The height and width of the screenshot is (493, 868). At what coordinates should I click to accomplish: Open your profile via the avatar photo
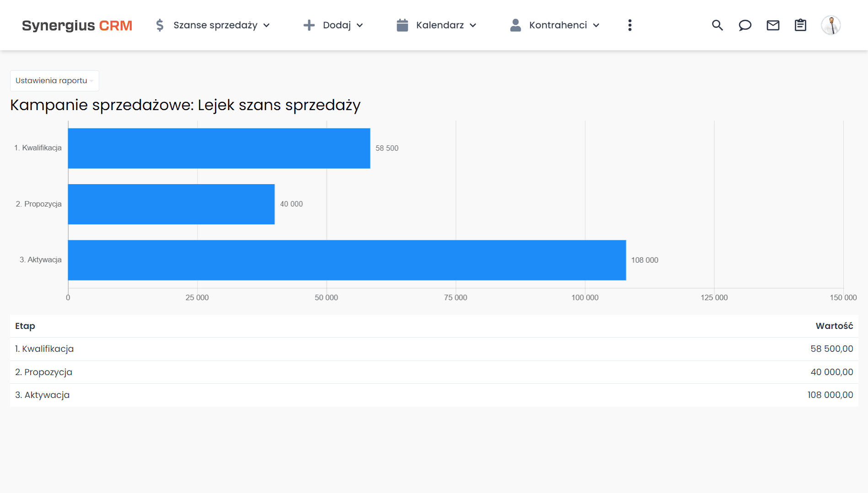coord(831,25)
